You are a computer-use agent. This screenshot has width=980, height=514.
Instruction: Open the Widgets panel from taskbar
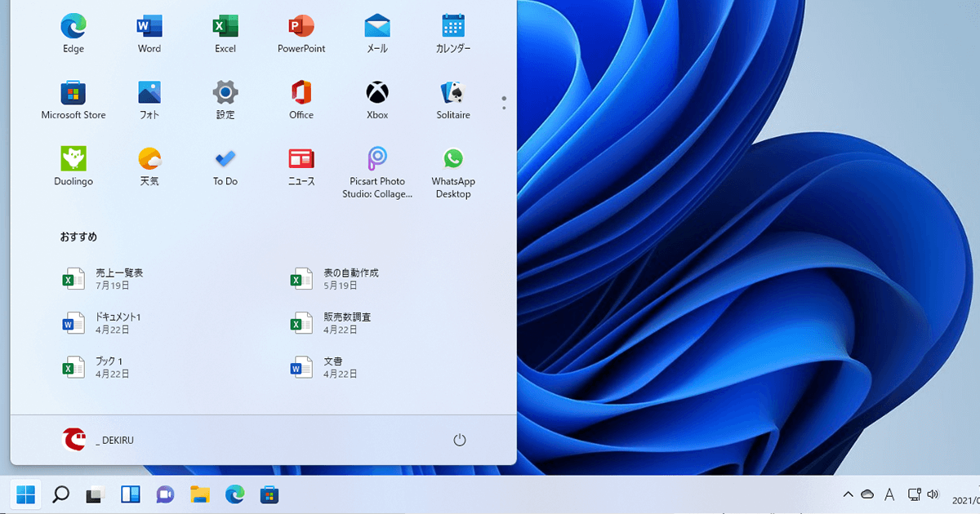[x=131, y=494]
